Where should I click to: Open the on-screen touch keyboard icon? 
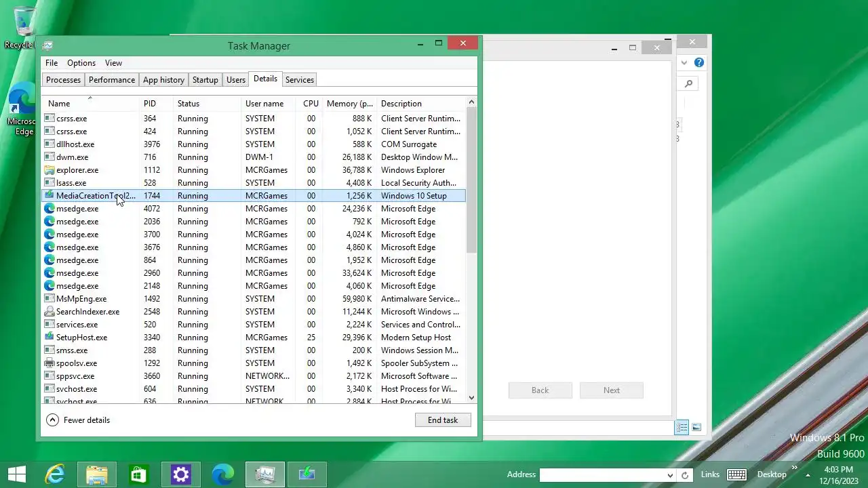point(736,474)
